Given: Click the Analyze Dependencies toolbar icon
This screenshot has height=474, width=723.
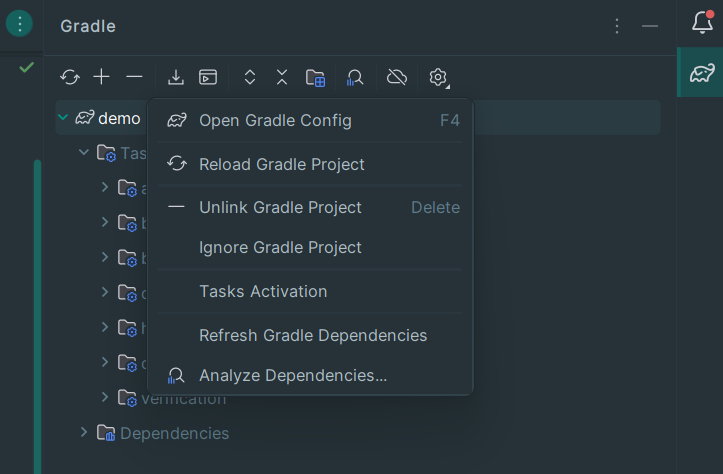Looking at the screenshot, I should 355,77.
